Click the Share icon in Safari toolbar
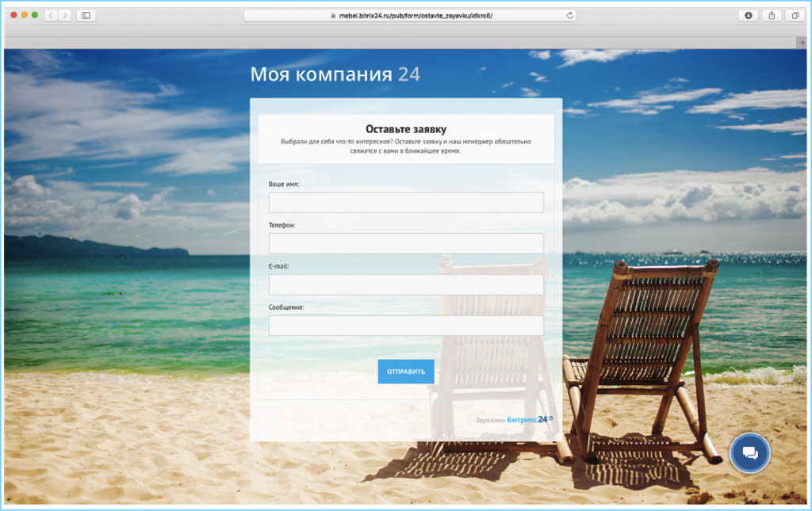Screen dimensions: 812x511 coord(771,15)
